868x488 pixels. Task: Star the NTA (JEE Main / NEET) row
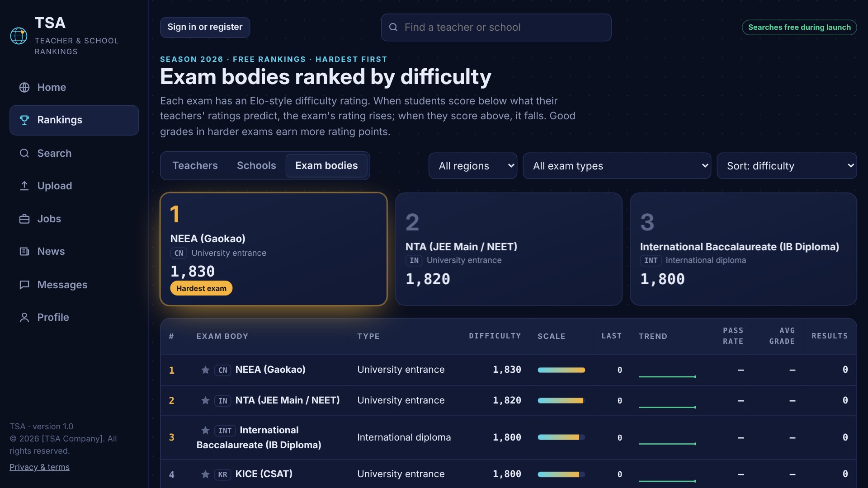click(205, 401)
